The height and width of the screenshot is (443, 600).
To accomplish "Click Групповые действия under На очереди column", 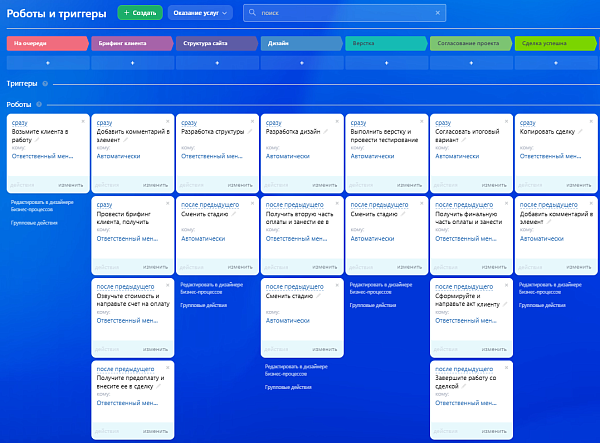I will (x=34, y=223).
